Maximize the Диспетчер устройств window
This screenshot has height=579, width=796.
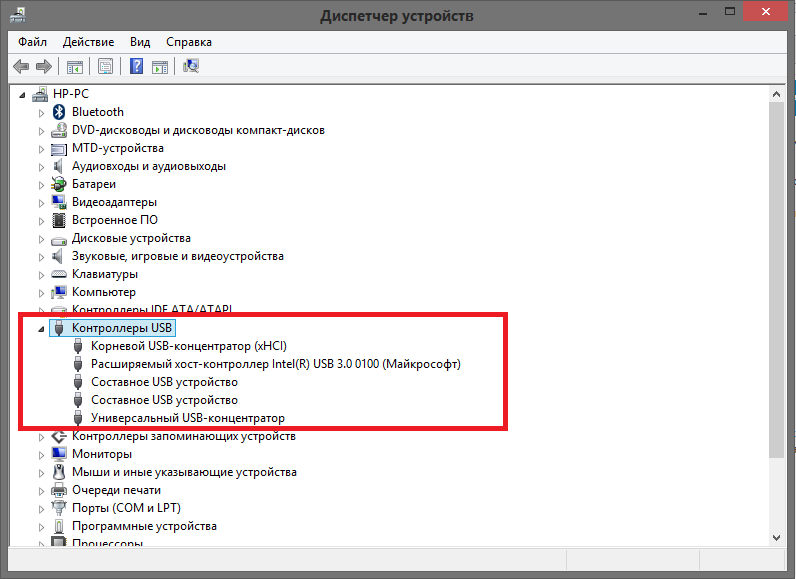(x=730, y=12)
